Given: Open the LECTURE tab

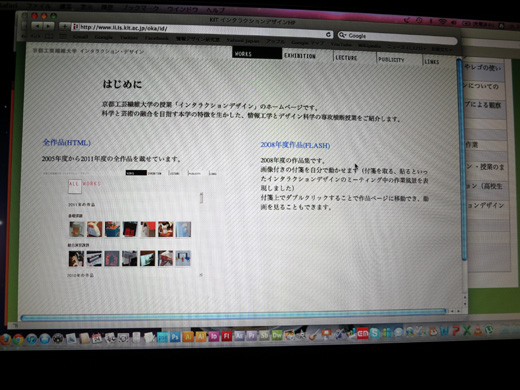Looking at the screenshot, I should [x=346, y=58].
